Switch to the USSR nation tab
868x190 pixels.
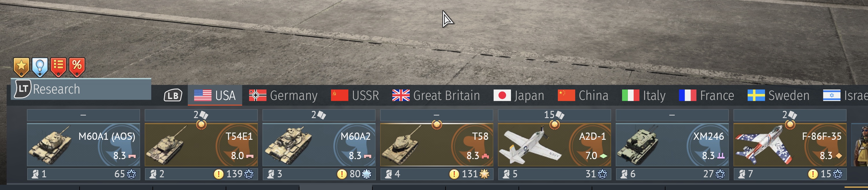click(x=355, y=96)
